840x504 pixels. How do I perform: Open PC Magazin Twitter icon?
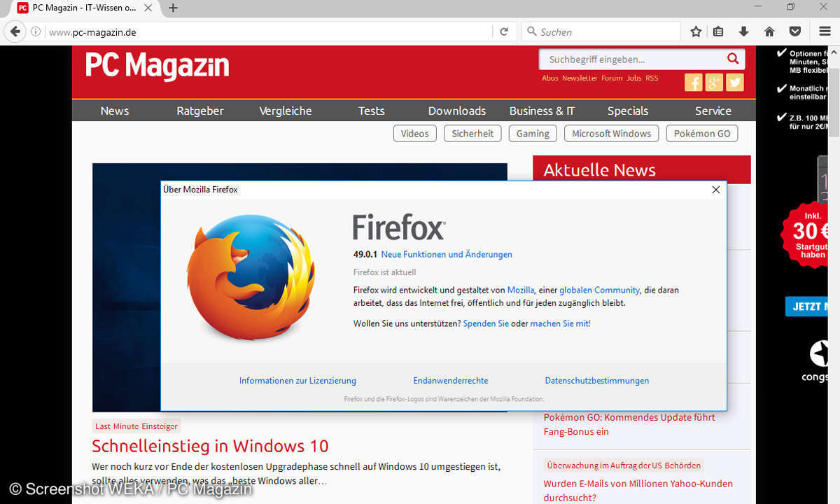tap(735, 83)
